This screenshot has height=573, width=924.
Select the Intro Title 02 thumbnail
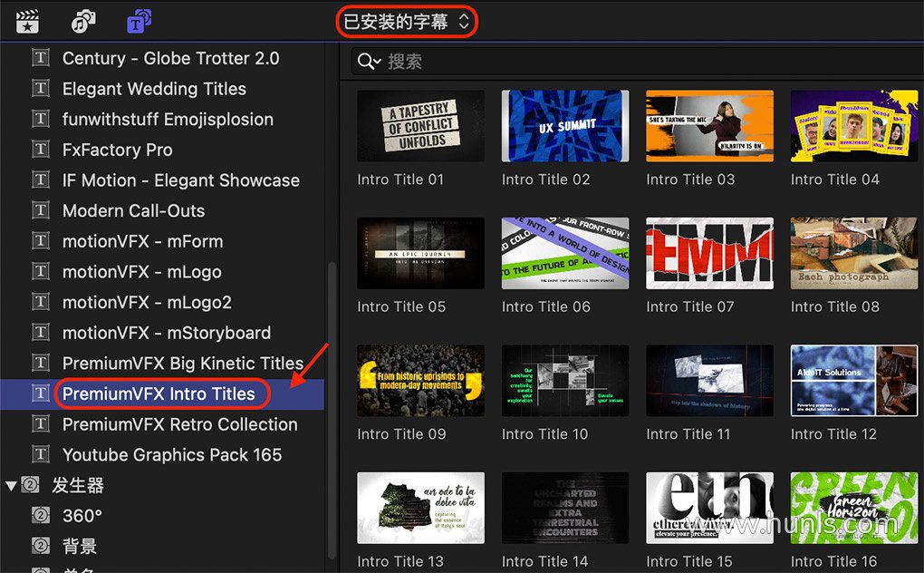click(x=565, y=125)
